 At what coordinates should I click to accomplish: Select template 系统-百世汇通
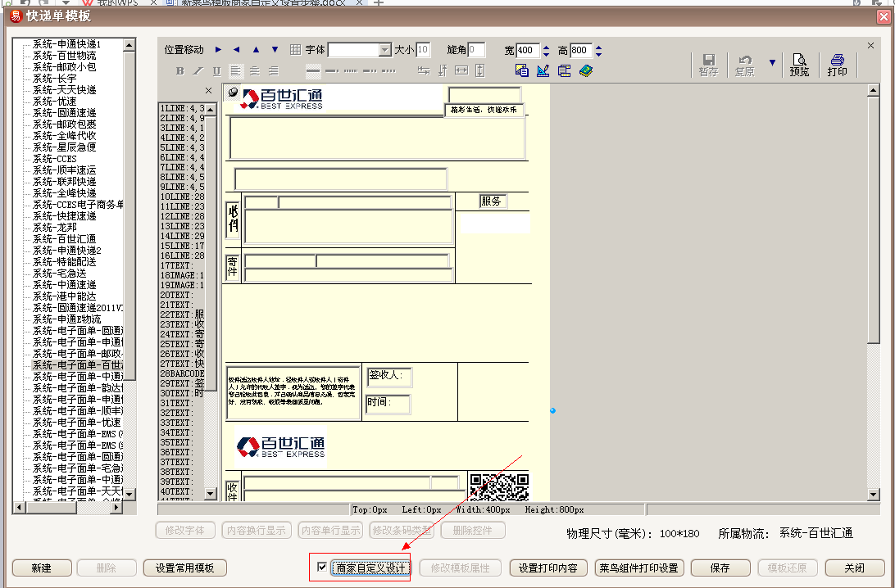pos(65,238)
